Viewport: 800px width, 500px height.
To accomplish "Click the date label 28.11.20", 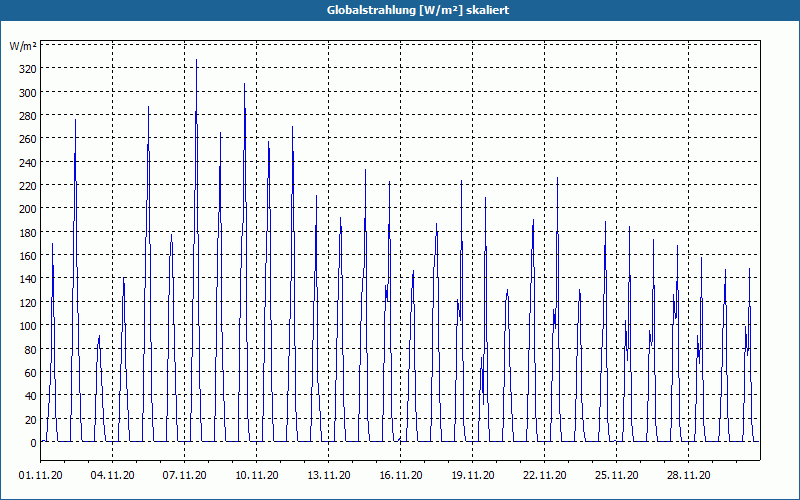I will [688, 476].
